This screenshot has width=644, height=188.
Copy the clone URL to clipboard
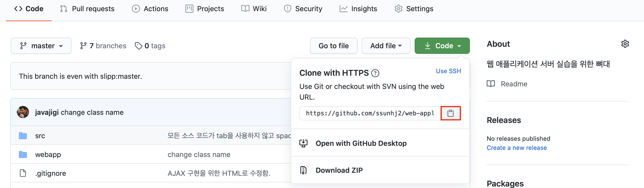click(451, 113)
